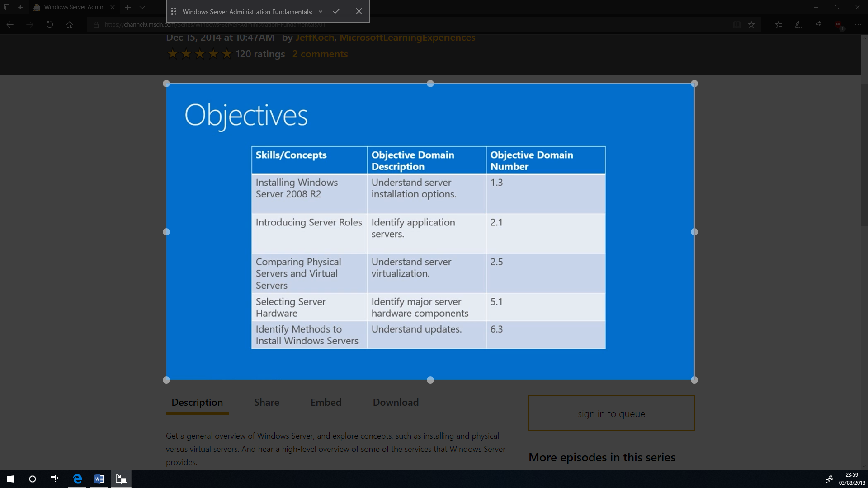Viewport: 868px width, 488px height.
Task: Switch to the Download tab
Action: [x=396, y=402]
